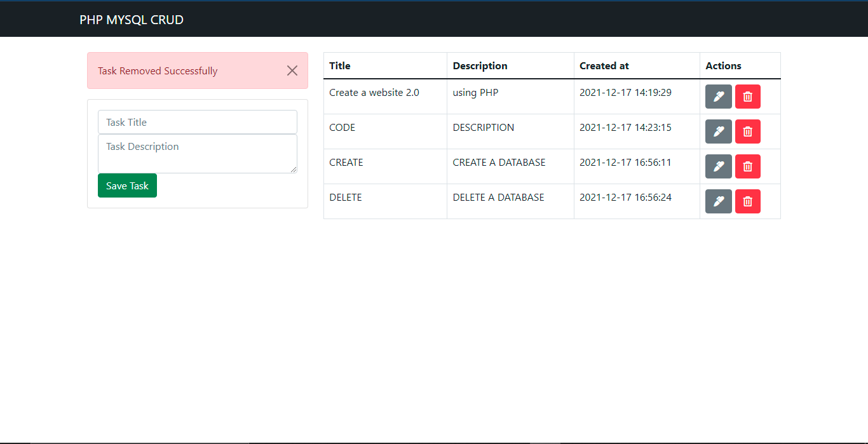Image resolution: width=868 pixels, height=444 pixels.
Task: Click the 'CREATE A DATABASE' description
Action: pos(499,163)
